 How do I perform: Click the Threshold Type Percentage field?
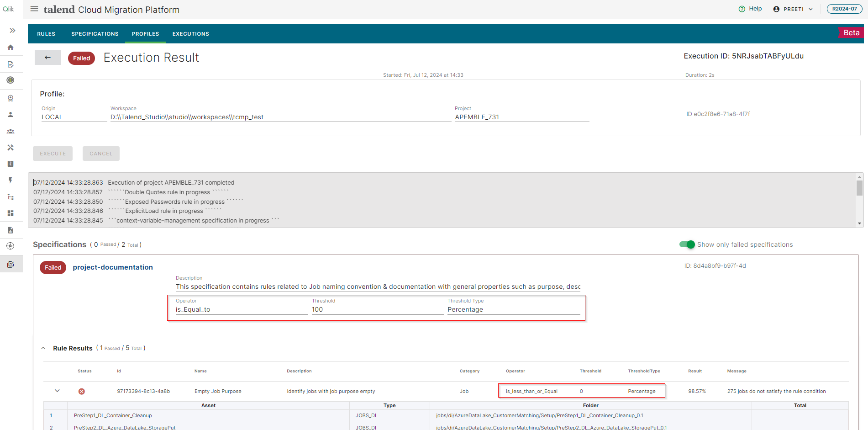coord(514,309)
